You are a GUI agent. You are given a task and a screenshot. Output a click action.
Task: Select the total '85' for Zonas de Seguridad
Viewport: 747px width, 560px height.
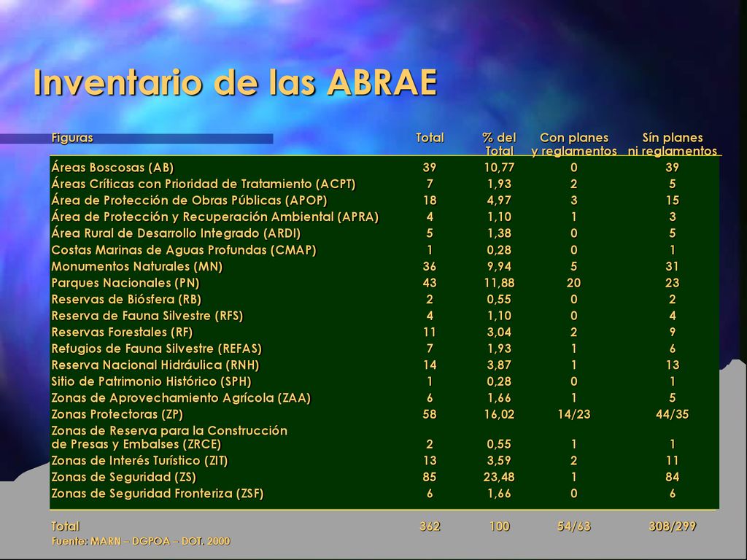pos(430,477)
